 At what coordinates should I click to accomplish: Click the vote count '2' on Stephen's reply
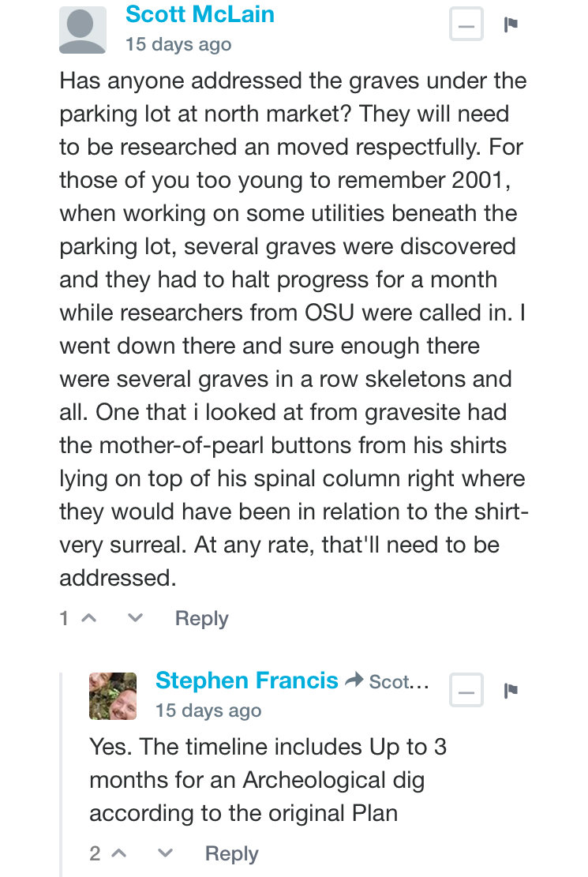point(96,853)
